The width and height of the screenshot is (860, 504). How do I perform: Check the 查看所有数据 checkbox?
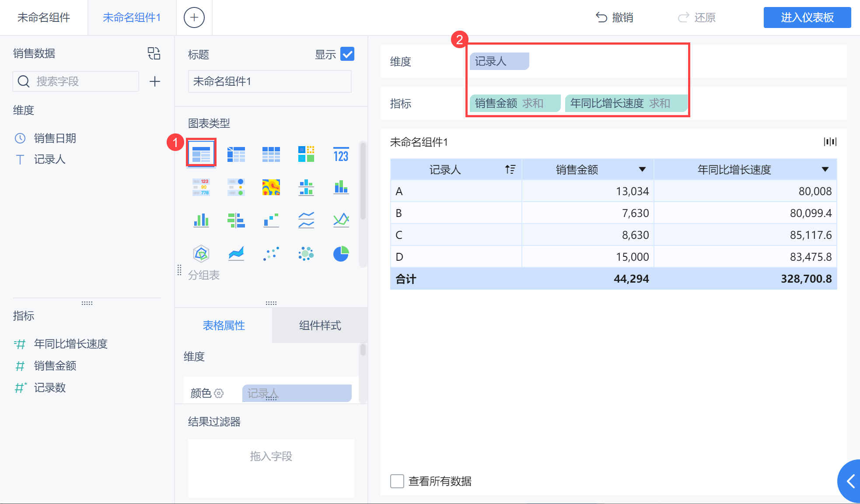pos(397,481)
